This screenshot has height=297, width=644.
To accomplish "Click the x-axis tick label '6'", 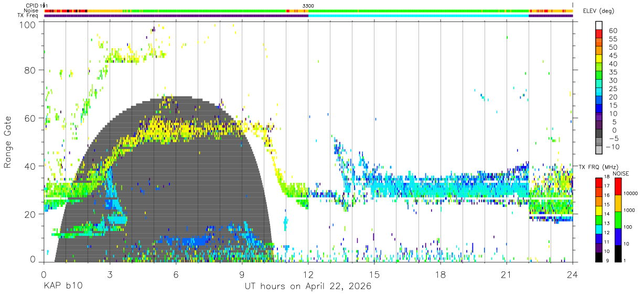I will (176, 274).
